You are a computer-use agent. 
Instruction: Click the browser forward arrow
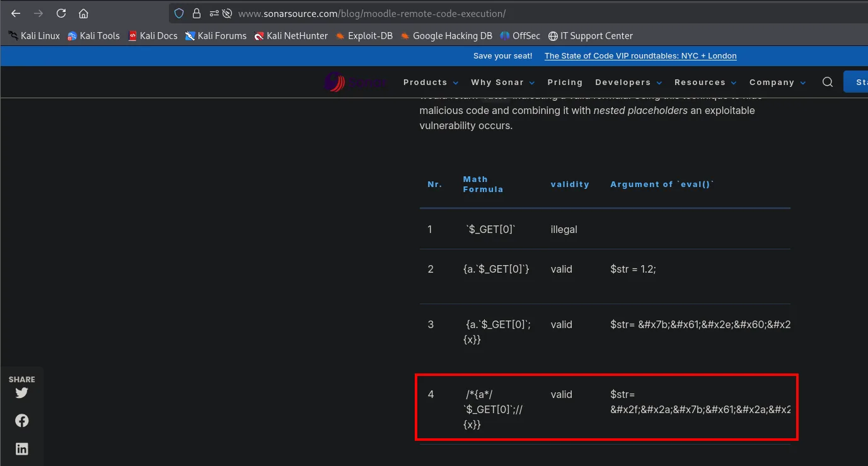[38, 13]
